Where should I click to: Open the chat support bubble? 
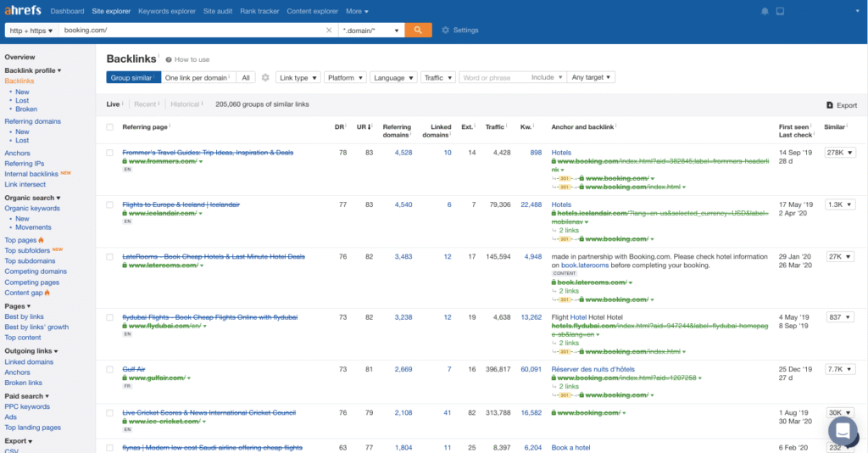(843, 430)
